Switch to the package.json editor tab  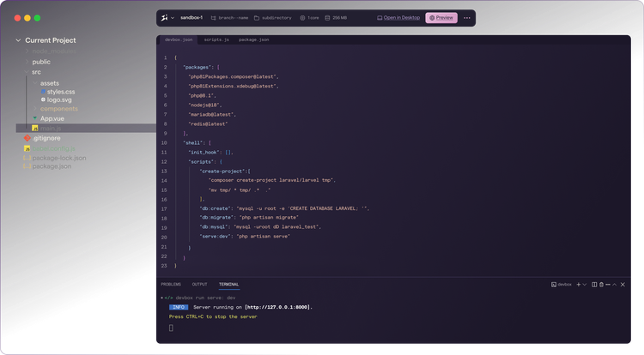[x=254, y=39]
